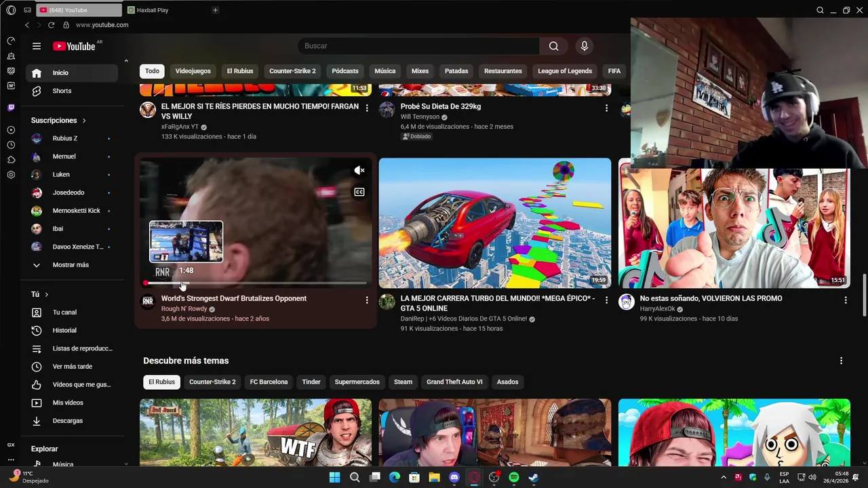Screen dimensions: 868x488
Task: Open Steam from the taskbar
Action: pos(534,477)
